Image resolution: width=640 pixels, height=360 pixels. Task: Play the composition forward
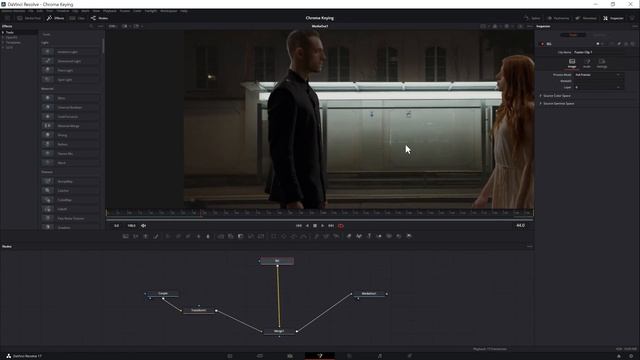click(x=322, y=226)
